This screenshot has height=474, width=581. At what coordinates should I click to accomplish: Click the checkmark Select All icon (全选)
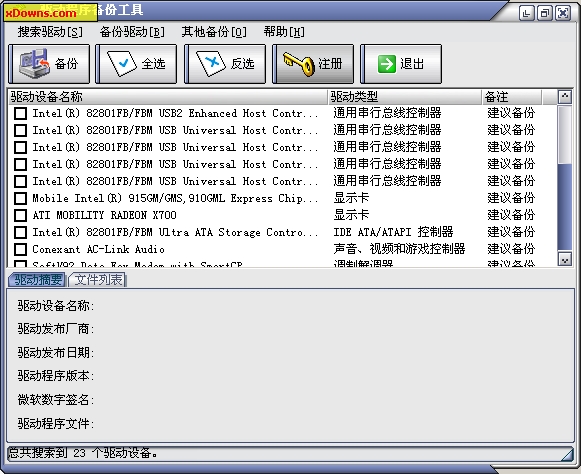123,63
